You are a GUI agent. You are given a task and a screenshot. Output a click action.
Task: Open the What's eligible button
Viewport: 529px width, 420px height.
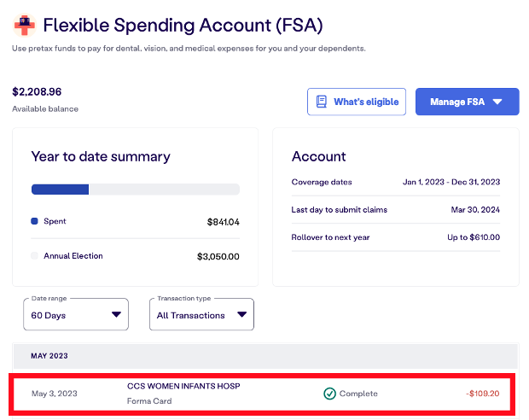click(x=357, y=102)
